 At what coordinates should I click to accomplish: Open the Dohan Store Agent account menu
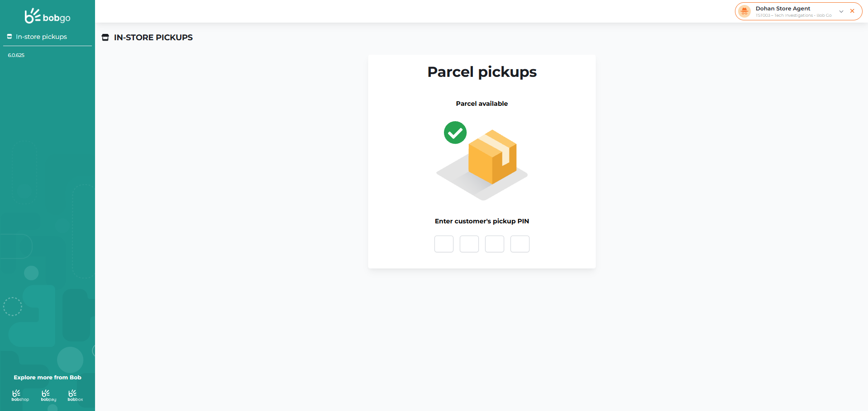pyautogui.click(x=783, y=9)
